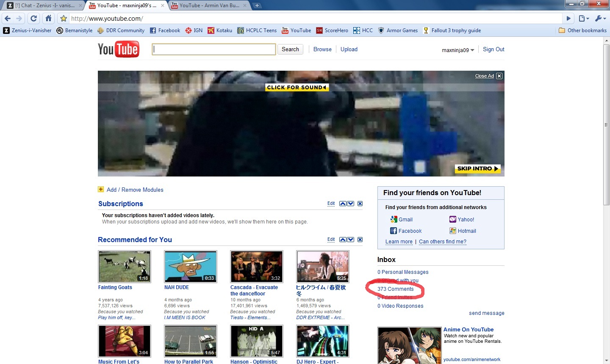Open the Zenius-i-Vanisher bookmark
The width and height of the screenshot is (610, 364).
tap(27, 30)
